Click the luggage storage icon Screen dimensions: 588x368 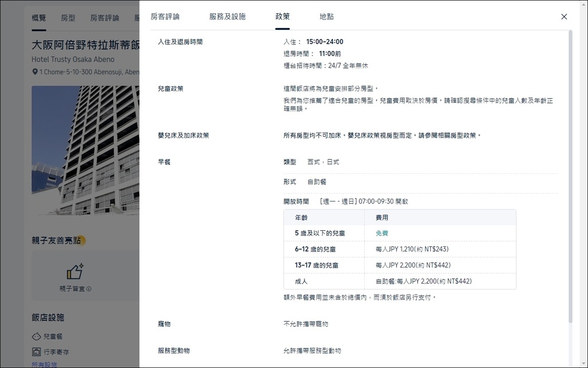36,352
